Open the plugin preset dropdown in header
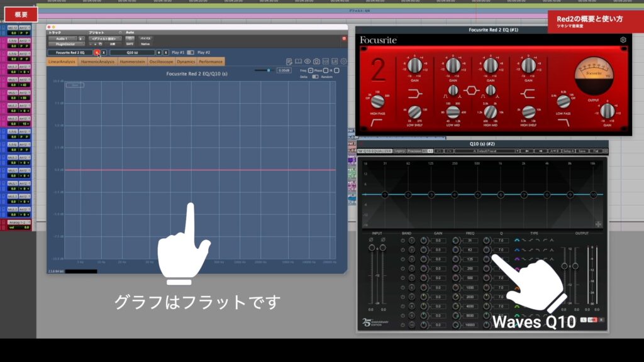This screenshot has height=362, width=644. 104,38
